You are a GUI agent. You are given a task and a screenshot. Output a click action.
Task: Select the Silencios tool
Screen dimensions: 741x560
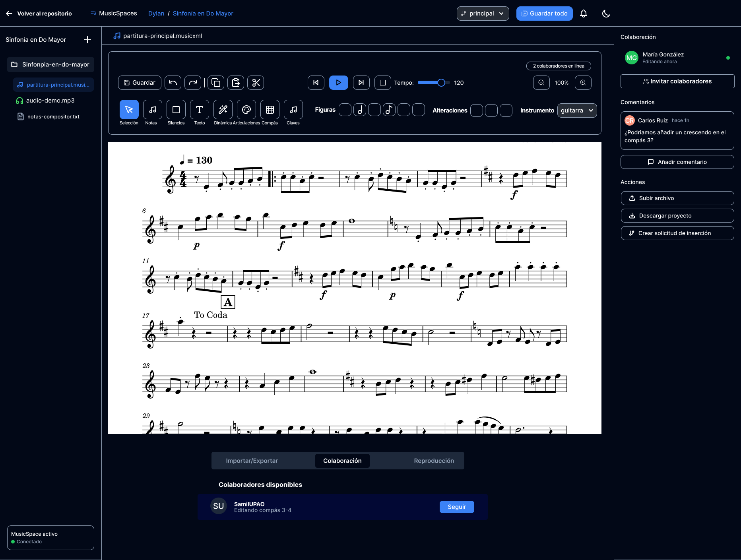click(176, 110)
